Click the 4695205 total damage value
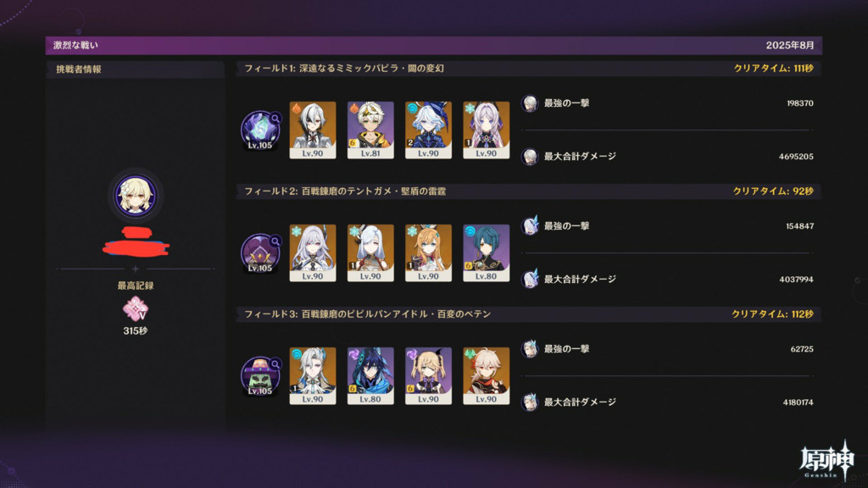 point(796,157)
